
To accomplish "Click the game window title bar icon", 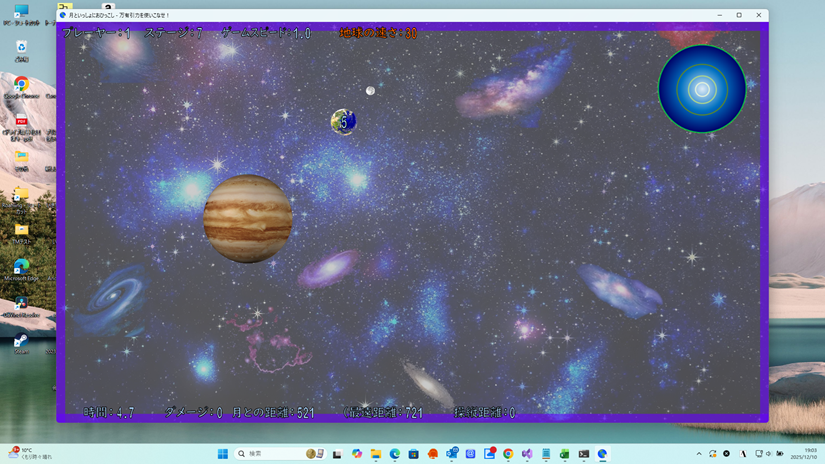I will coord(64,15).
